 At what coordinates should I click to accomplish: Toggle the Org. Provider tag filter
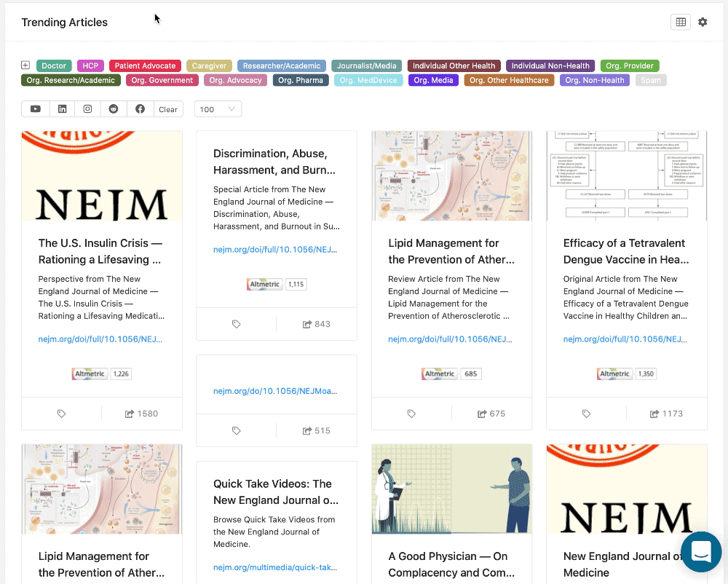(x=630, y=66)
